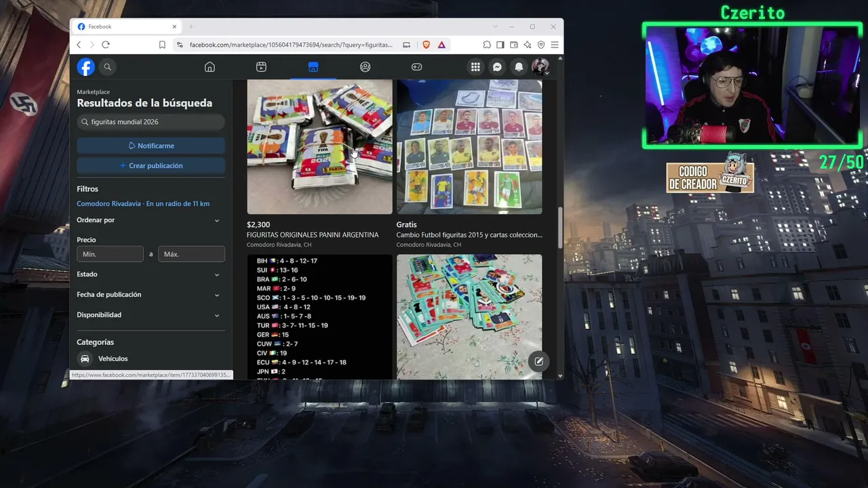This screenshot has width=868, height=488.
Task: Open the football stickers collection photo
Action: pyautogui.click(x=469, y=147)
